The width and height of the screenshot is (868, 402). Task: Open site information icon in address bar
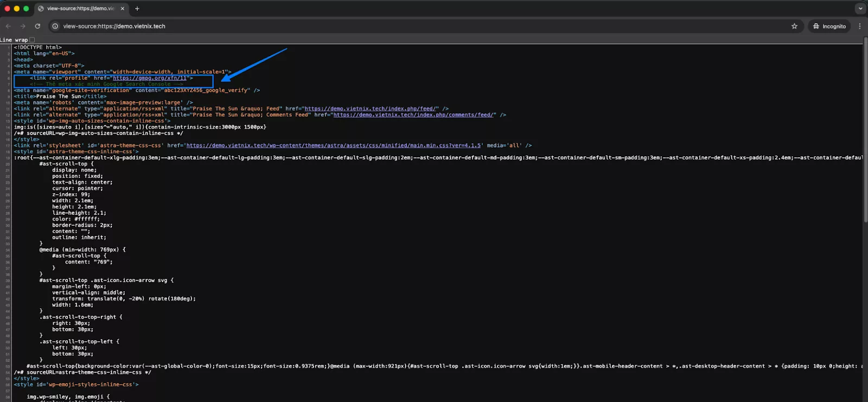pyautogui.click(x=55, y=26)
